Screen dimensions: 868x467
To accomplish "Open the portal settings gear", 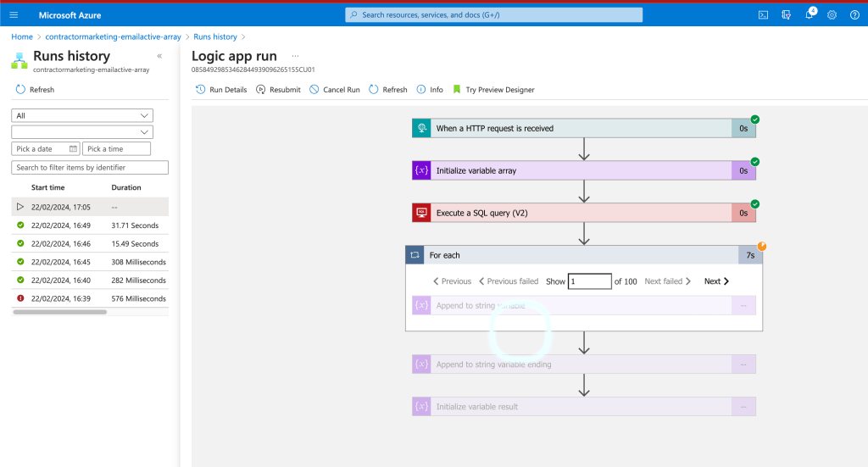I will (832, 15).
